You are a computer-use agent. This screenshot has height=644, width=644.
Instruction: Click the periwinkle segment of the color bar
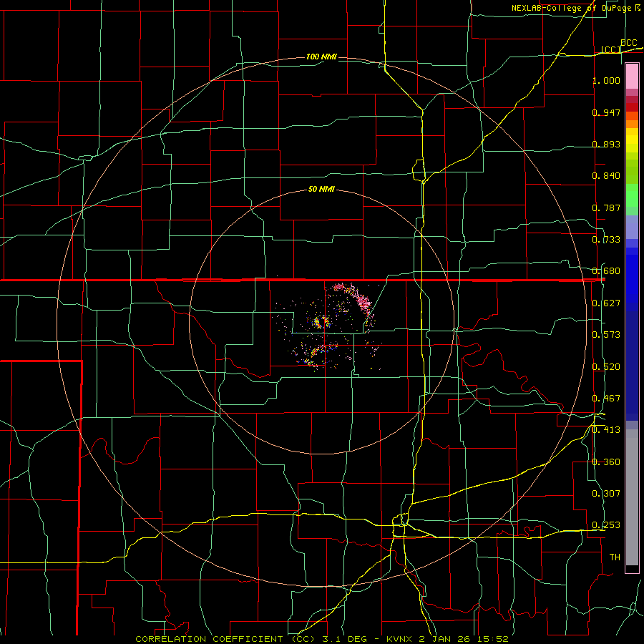click(x=632, y=227)
